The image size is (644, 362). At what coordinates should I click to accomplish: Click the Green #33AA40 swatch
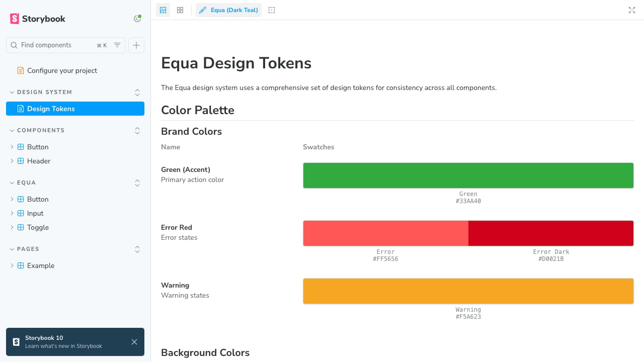coord(468,175)
